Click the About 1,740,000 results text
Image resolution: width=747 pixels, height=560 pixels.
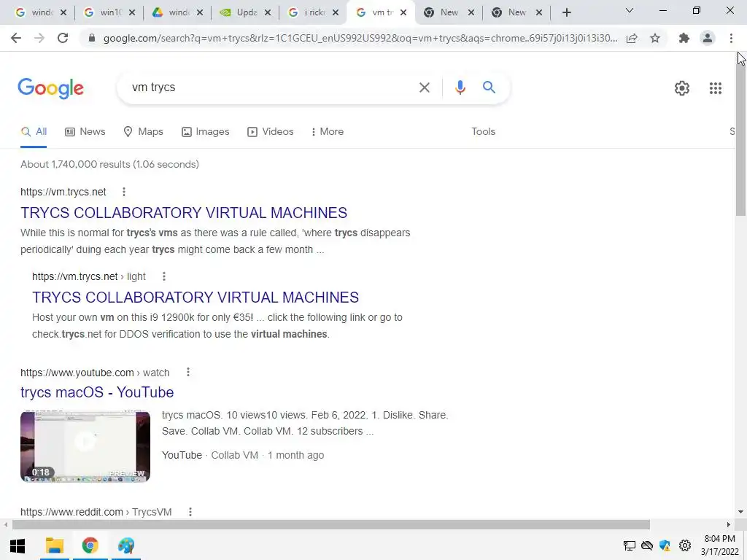109,164
